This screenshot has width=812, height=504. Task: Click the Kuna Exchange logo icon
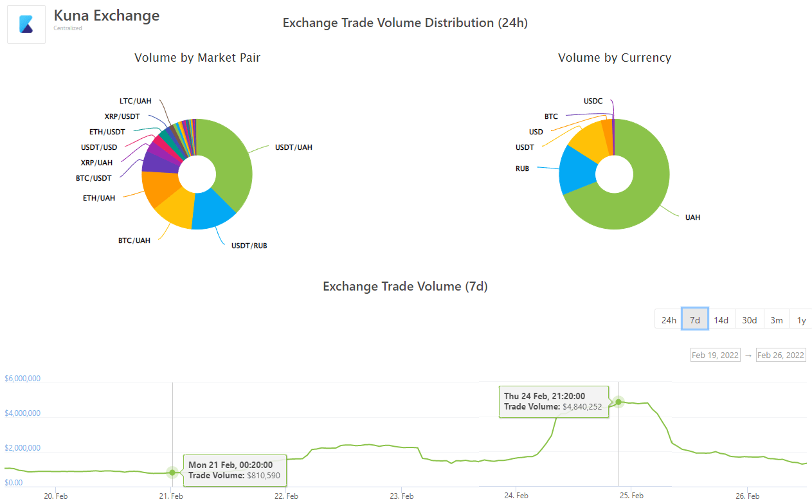click(26, 24)
